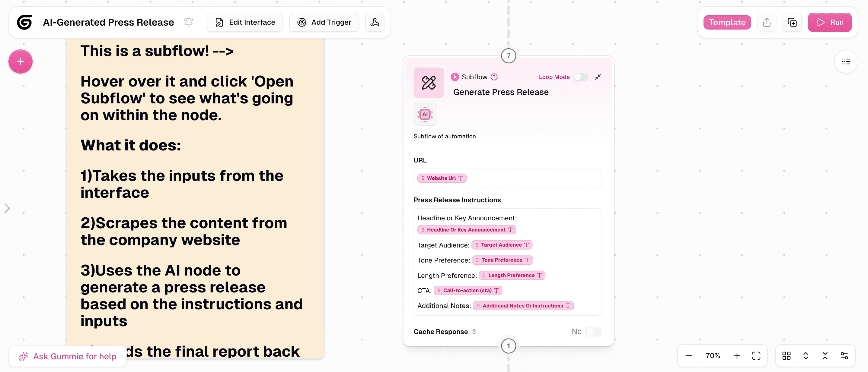
Task: Expand the left sidebar chevron
Action: 7,208
